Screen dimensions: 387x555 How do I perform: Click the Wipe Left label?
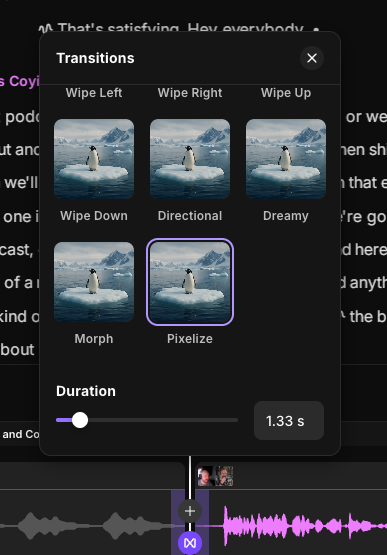[x=94, y=93]
